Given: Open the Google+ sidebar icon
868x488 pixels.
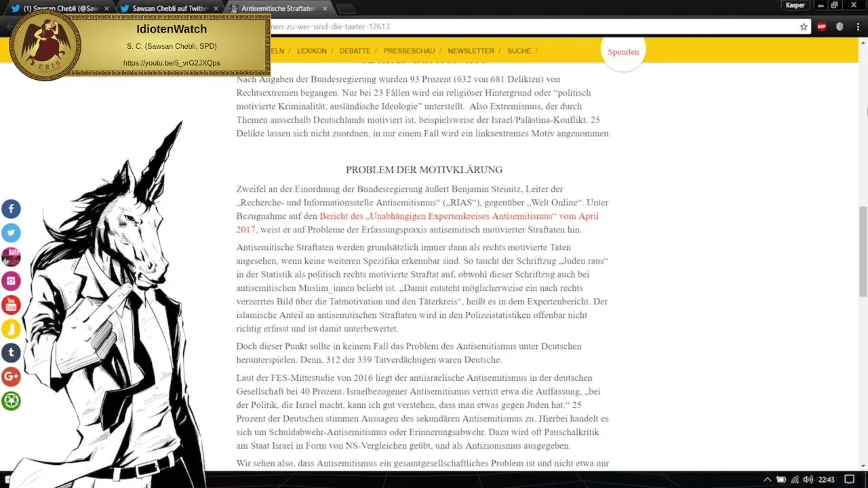Looking at the screenshot, I should click(11, 377).
